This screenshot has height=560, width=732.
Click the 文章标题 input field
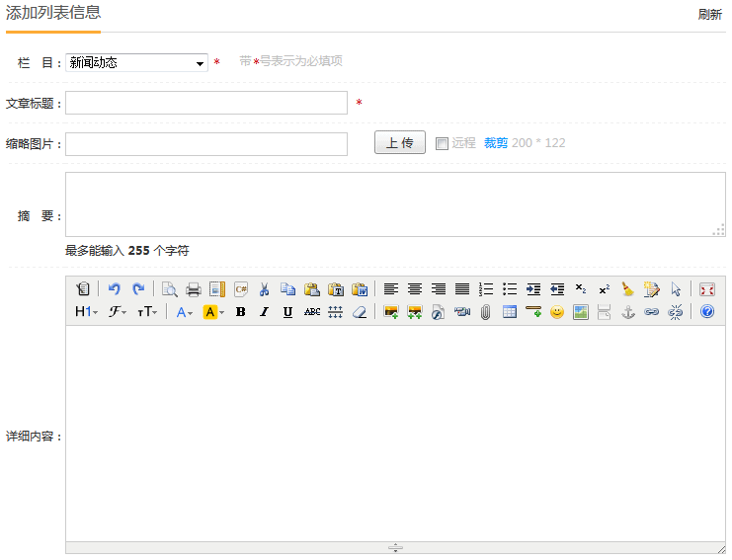pyautogui.click(x=206, y=103)
